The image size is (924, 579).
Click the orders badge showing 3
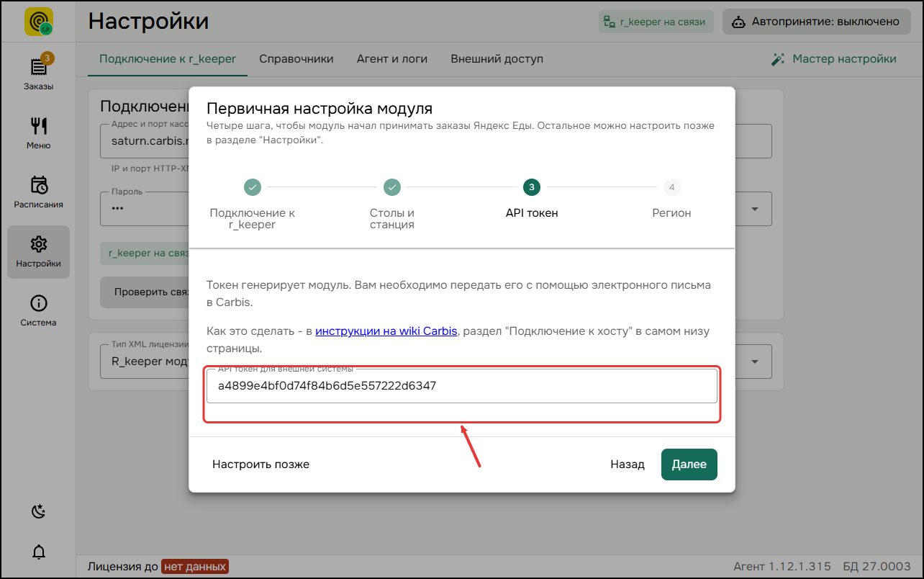click(x=47, y=58)
